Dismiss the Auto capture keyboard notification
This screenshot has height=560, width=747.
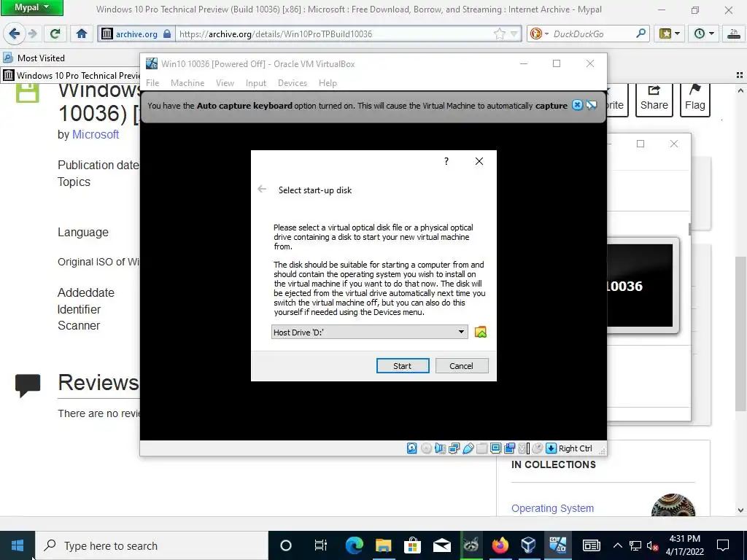pyautogui.click(x=577, y=105)
